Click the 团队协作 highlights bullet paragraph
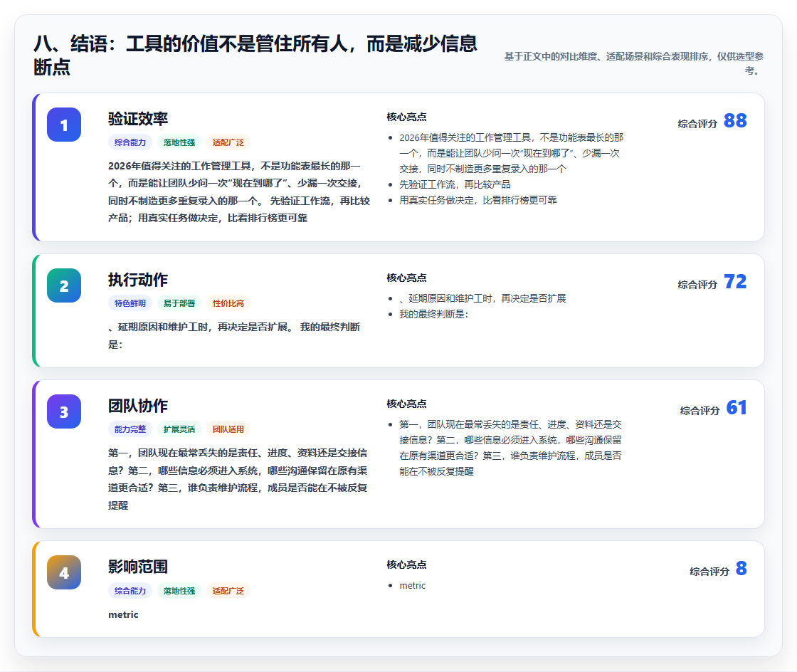797x672 pixels. point(510,448)
